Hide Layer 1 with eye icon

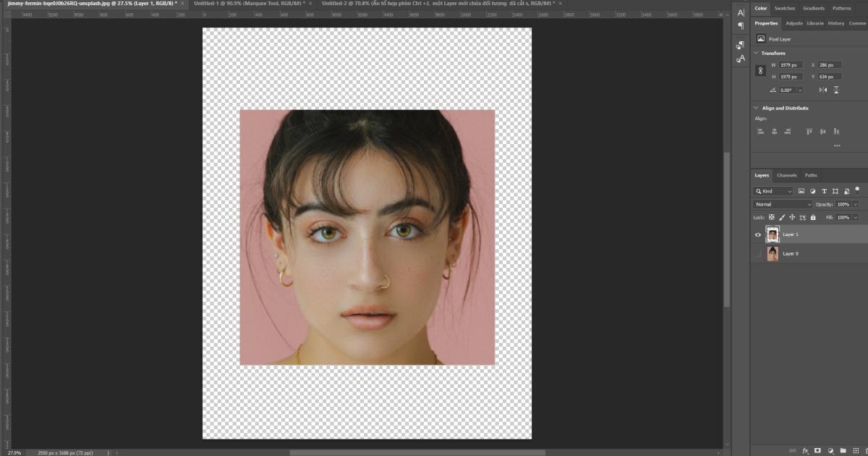point(758,235)
